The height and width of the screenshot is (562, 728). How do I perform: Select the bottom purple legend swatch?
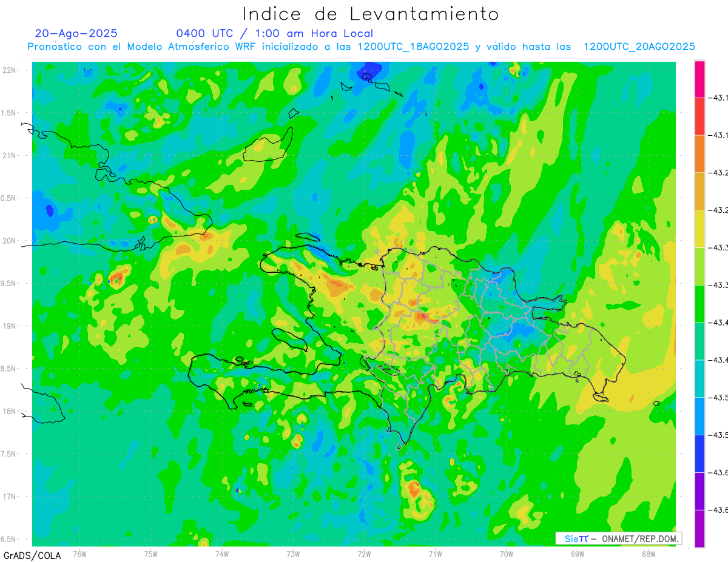pyautogui.click(x=699, y=528)
